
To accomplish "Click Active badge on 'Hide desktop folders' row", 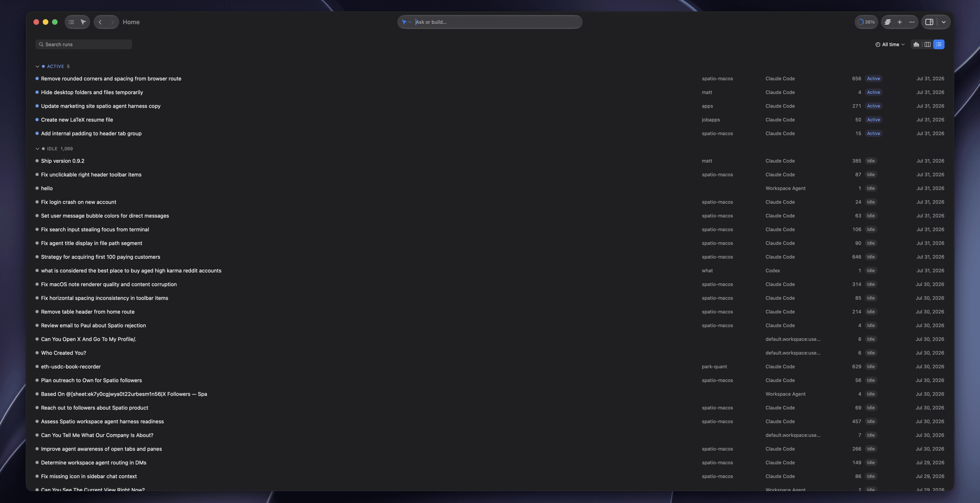I will click(873, 92).
